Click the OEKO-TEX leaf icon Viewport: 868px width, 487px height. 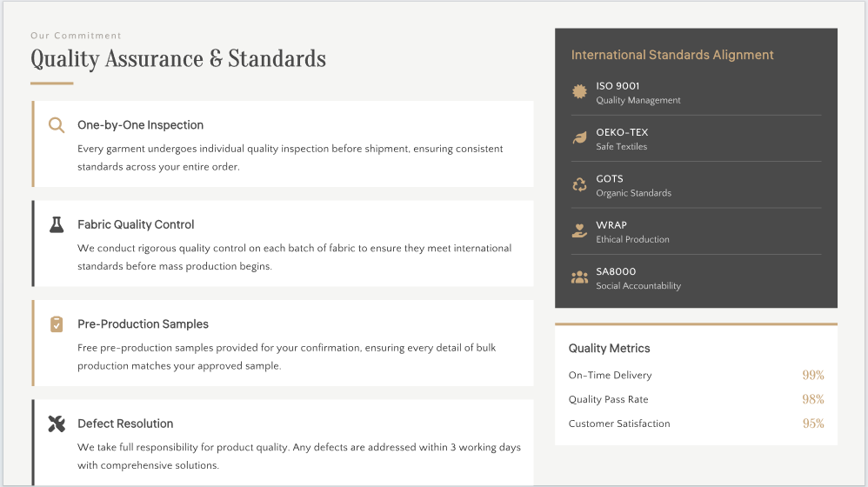[579, 138]
